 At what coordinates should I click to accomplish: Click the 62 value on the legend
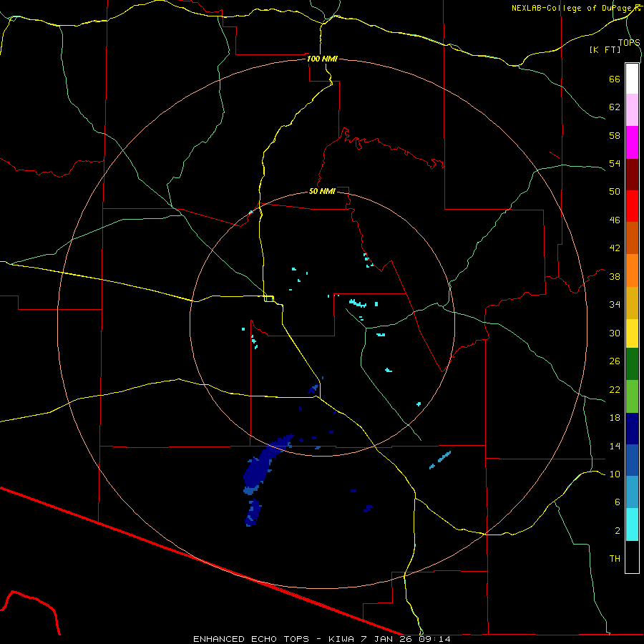tap(615, 107)
